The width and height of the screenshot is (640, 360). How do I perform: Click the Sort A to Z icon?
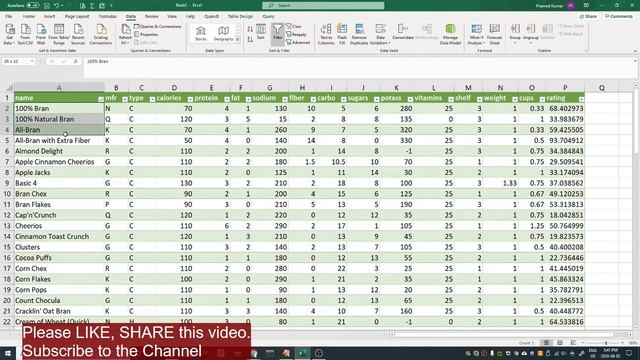pos(250,29)
